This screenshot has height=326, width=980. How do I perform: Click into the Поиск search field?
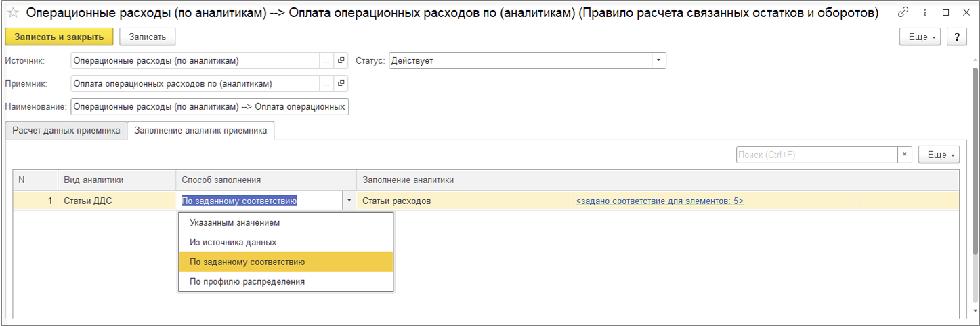816,155
